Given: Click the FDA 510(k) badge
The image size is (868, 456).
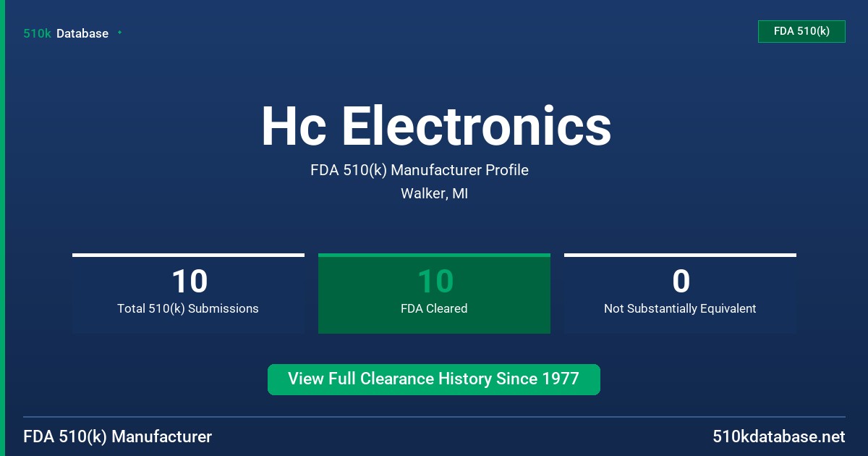Looking at the screenshot, I should (x=801, y=31).
